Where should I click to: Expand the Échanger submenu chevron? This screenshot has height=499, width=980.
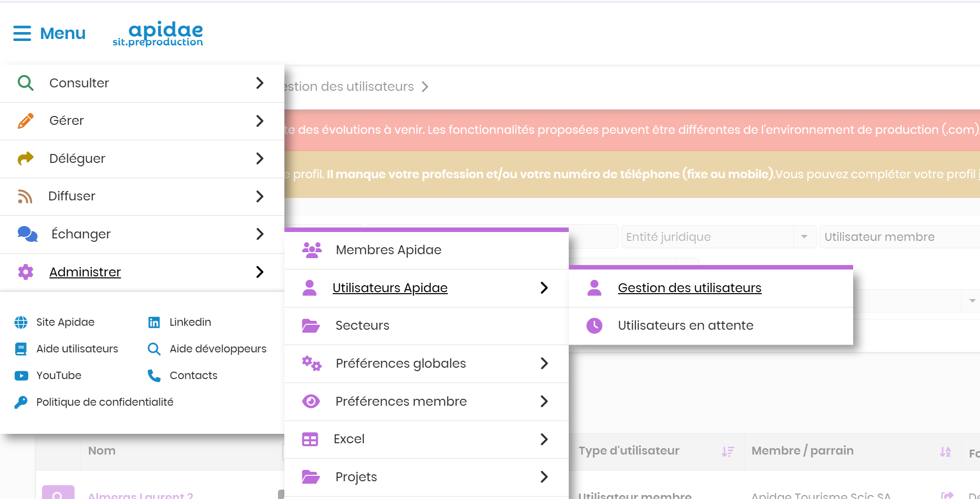(260, 234)
